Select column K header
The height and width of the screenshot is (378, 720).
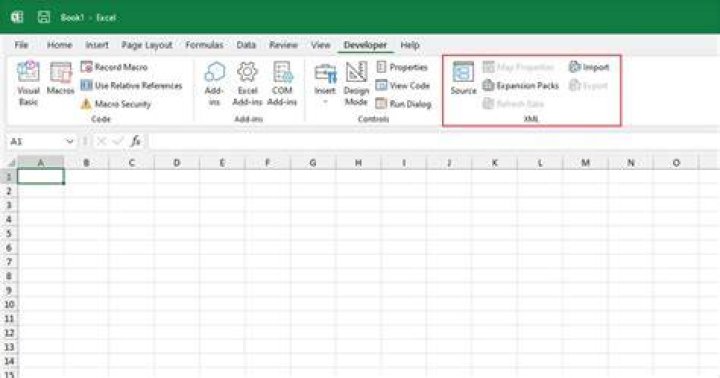[495, 163]
